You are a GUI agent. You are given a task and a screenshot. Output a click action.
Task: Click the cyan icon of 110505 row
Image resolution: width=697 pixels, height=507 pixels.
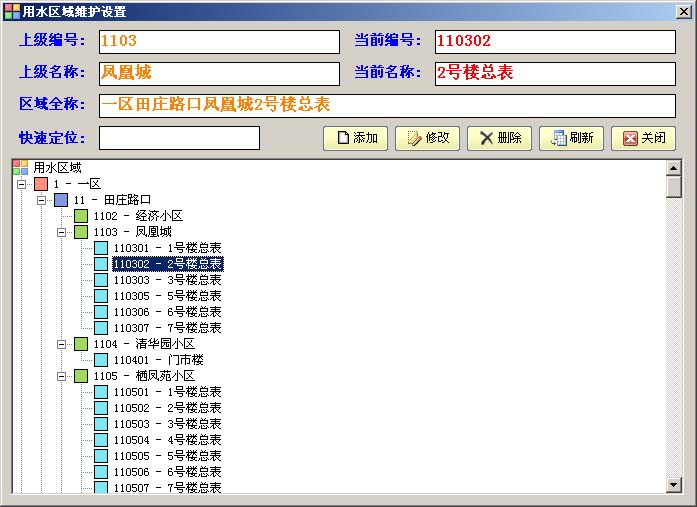point(101,456)
